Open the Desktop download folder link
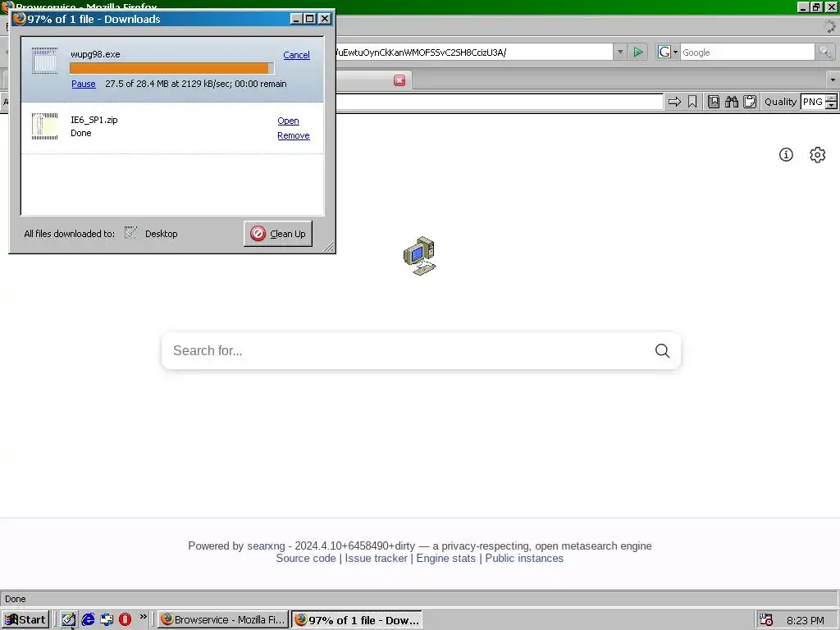 click(162, 234)
